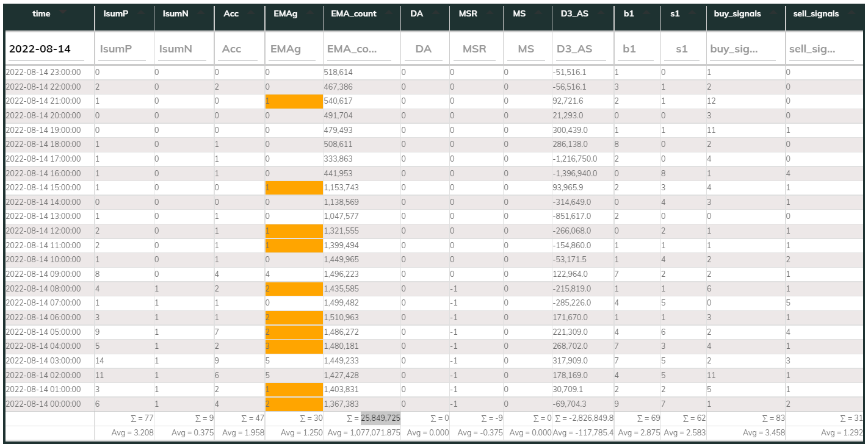Select the highlighted EMAg value 3 in the 04:00:00 row
The image size is (868, 447).
tap(294, 346)
